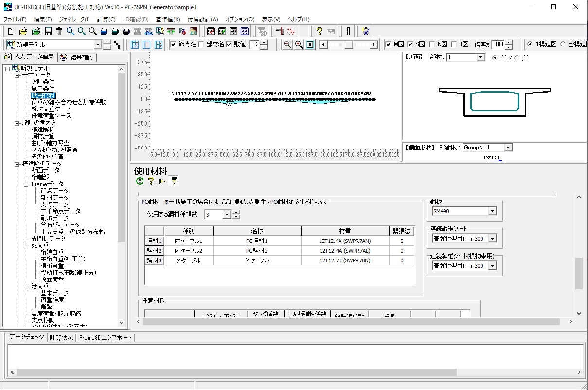Open the 使用する鋼材種類数 dropdown
Screen dimensions: 588x390
click(x=226, y=215)
